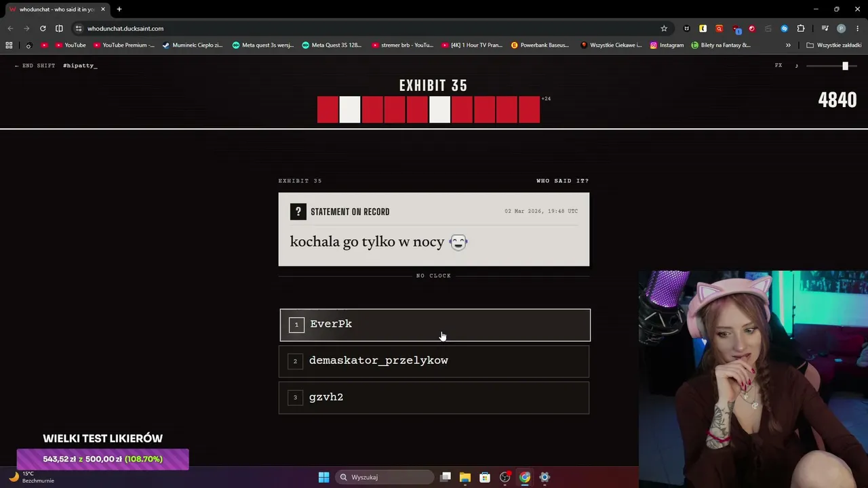Click the Wyszukaj taskbar search box
Viewport: 868px width, 488px height.
(x=384, y=477)
